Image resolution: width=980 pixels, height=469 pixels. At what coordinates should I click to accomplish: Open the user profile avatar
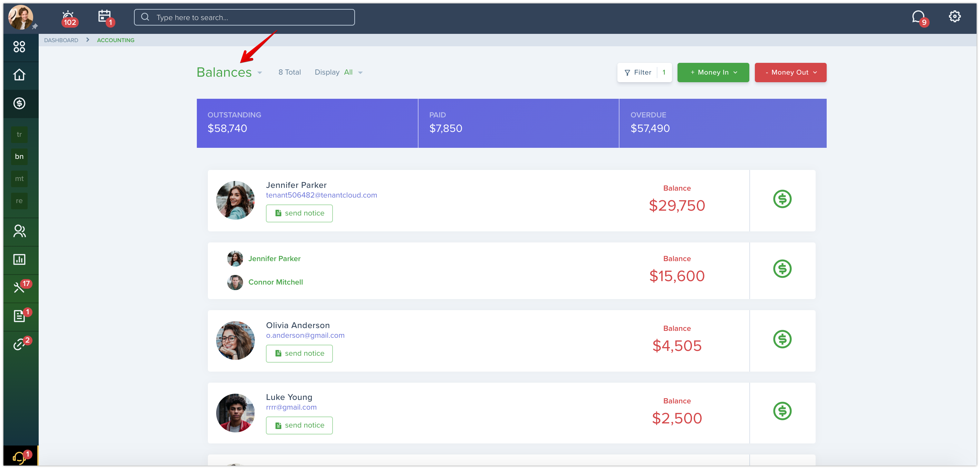pyautogui.click(x=20, y=17)
